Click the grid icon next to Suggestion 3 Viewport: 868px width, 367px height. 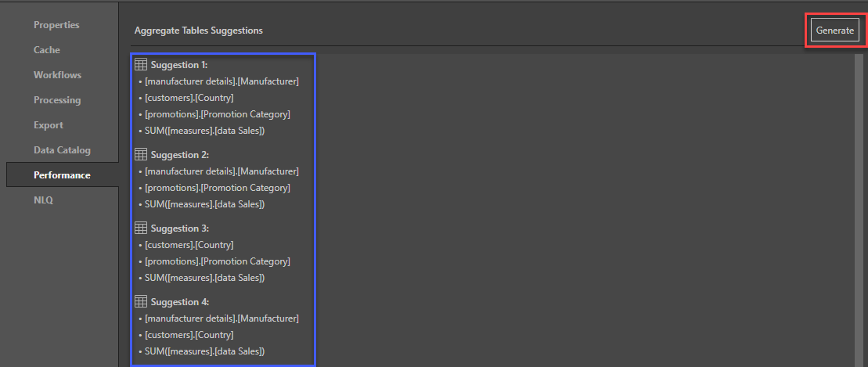141,228
